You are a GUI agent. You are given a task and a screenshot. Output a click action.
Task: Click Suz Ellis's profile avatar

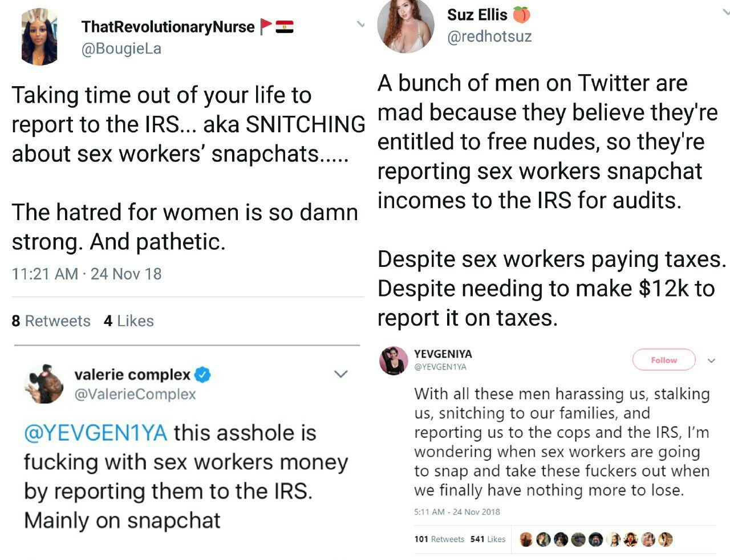pos(405,26)
